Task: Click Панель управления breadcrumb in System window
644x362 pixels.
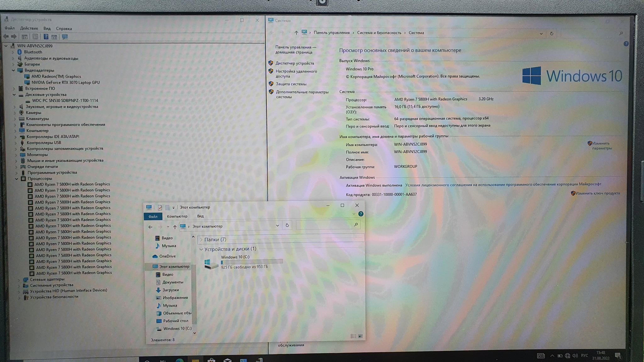Action: pyautogui.click(x=331, y=33)
